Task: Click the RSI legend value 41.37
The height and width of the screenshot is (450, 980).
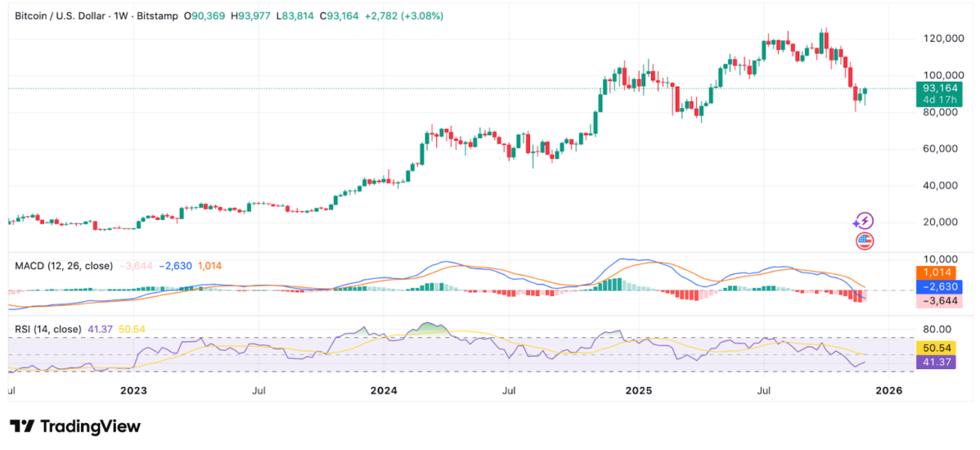Action: tap(99, 329)
